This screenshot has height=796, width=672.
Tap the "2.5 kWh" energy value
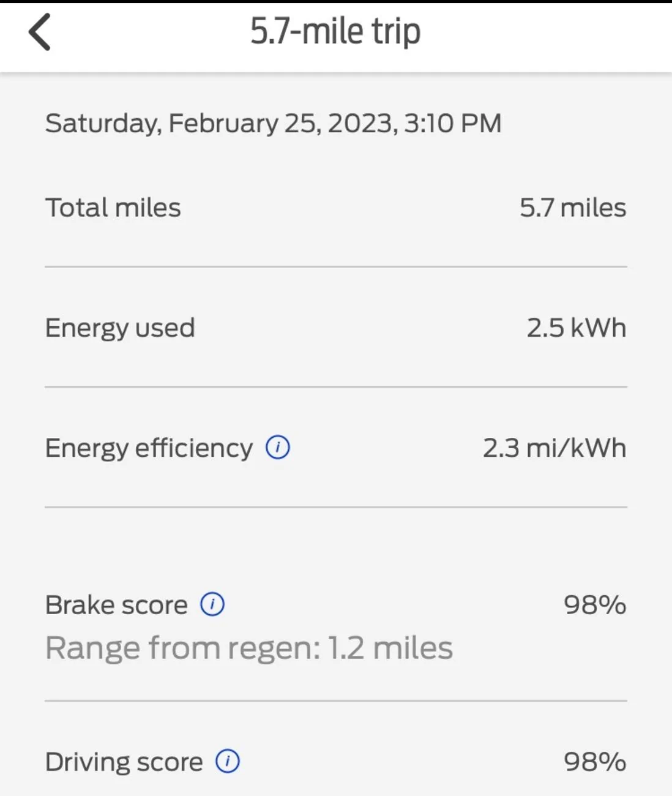click(576, 328)
